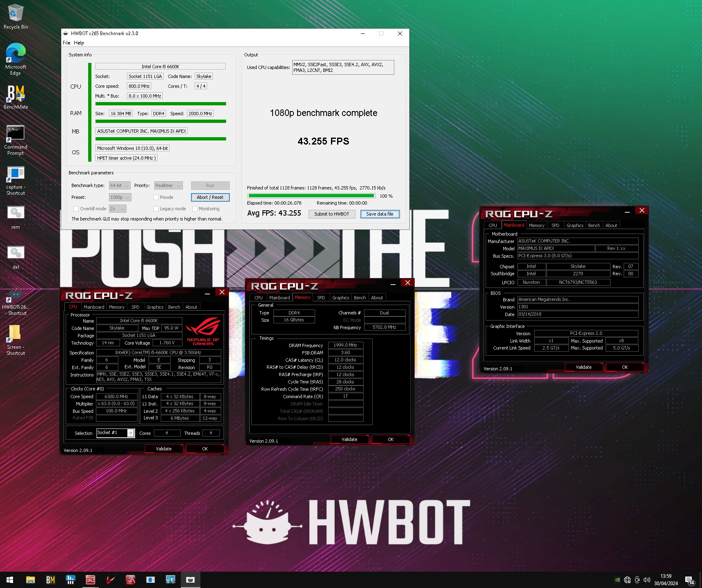Screen dimensions: 702x588
Task: Click the blue bars taskbar icon
Action: (x=70, y=580)
